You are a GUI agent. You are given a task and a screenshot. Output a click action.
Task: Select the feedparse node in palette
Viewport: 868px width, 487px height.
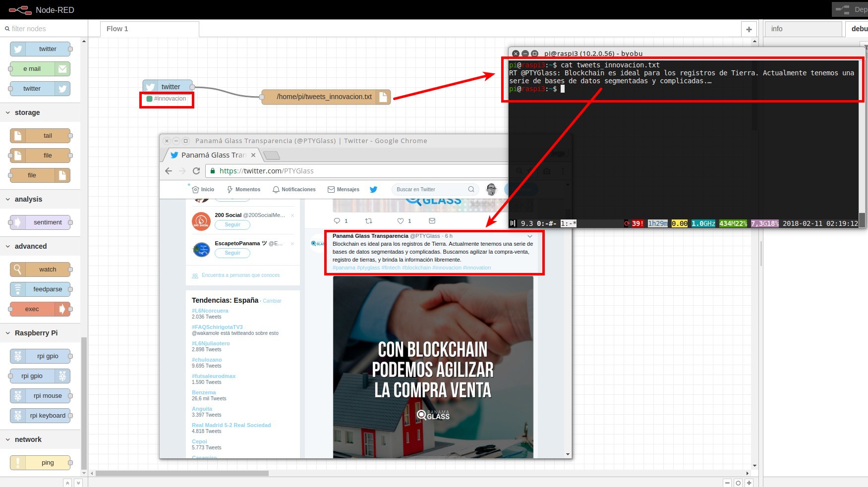pyautogui.click(x=40, y=289)
